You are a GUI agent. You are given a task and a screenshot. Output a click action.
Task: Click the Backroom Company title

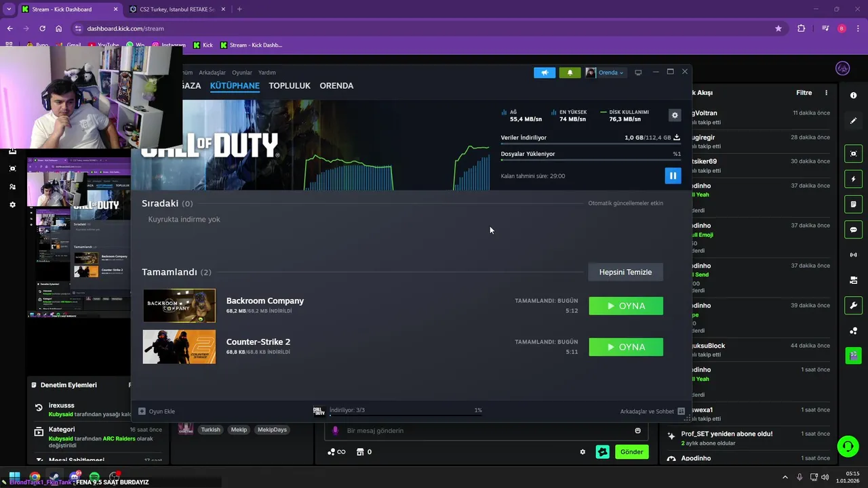pyautogui.click(x=265, y=301)
